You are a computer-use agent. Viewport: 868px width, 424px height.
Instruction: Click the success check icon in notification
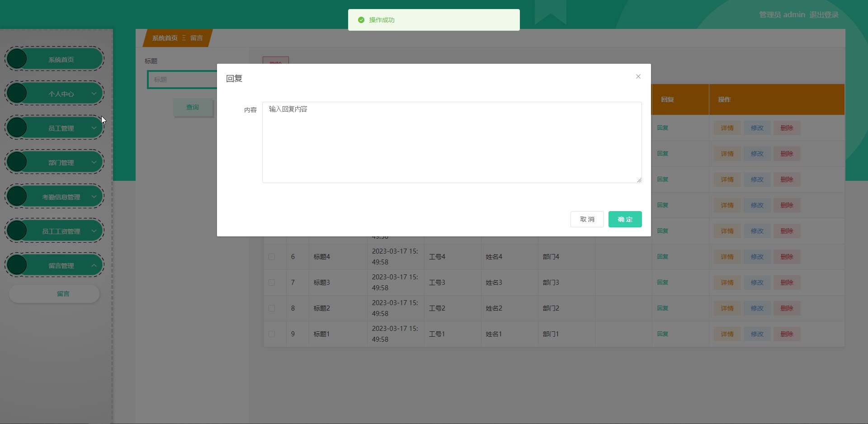(x=361, y=20)
